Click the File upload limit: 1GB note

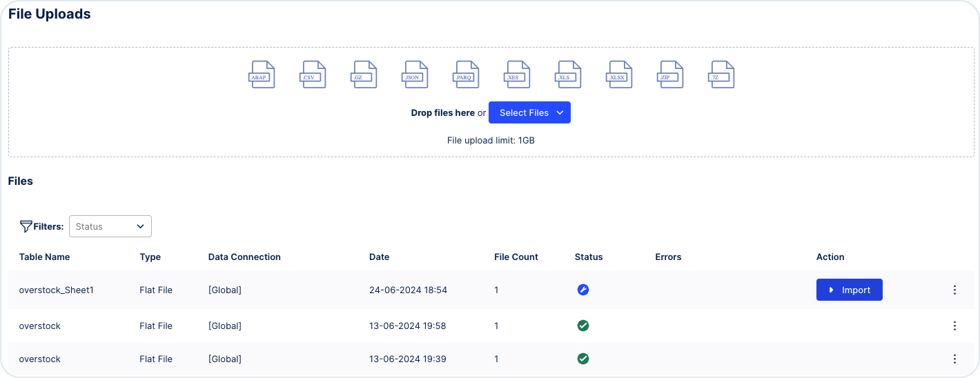[x=491, y=140]
